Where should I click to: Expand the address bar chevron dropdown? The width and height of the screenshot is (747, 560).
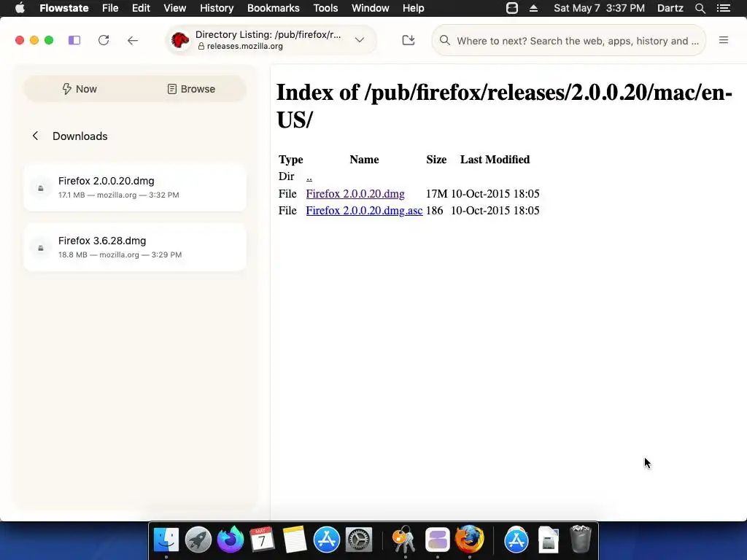pos(360,40)
